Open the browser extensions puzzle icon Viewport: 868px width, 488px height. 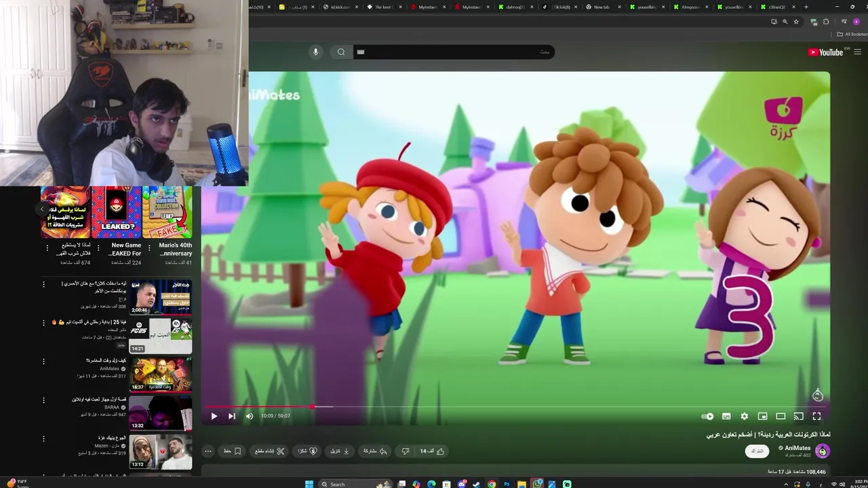(826, 22)
